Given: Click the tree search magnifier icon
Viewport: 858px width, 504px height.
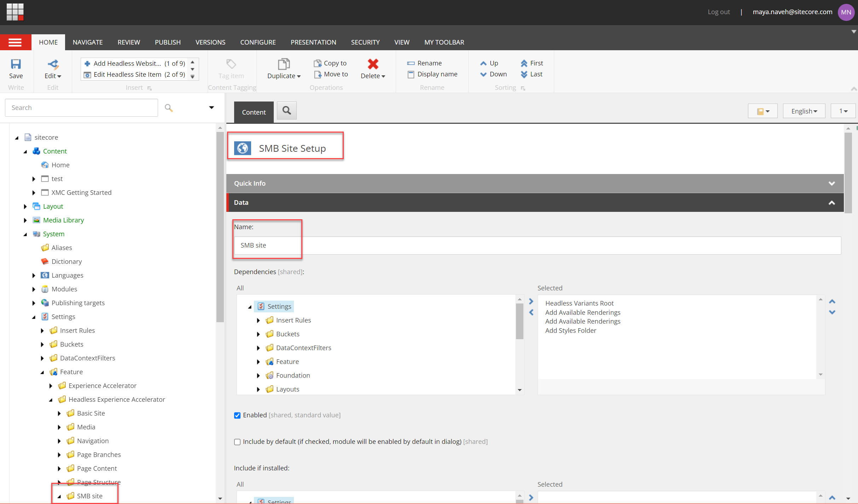Looking at the screenshot, I should [169, 108].
